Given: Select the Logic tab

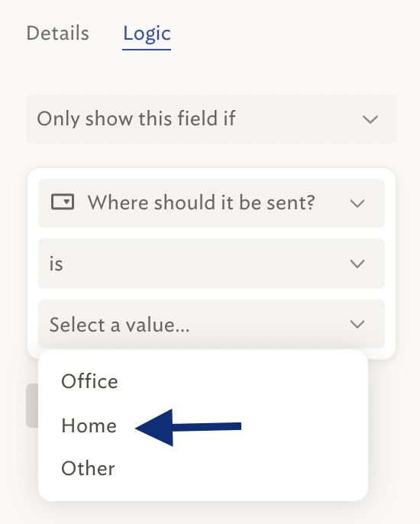Looking at the screenshot, I should tap(147, 34).
